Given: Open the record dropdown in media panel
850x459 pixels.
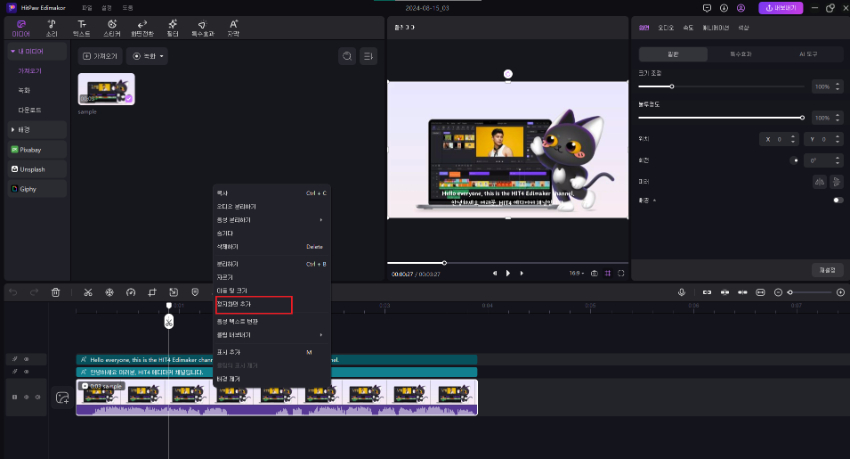Looking at the screenshot, I should tap(147, 56).
